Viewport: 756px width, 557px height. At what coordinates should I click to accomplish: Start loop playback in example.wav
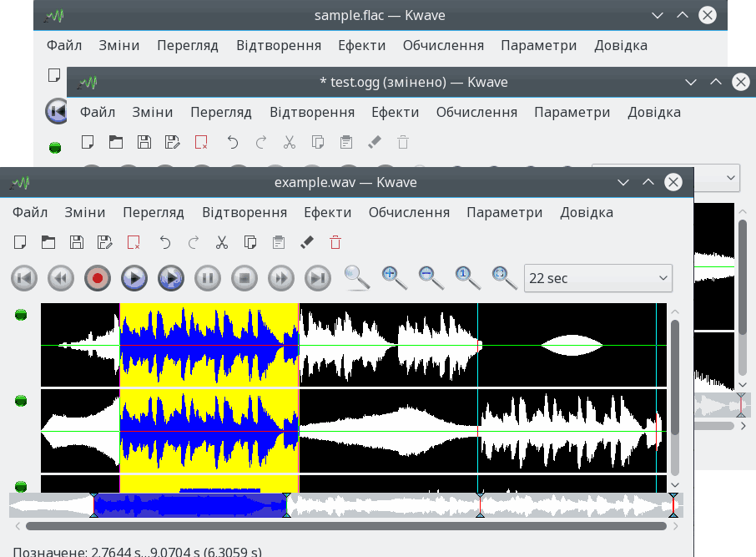[x=171, y=278]
